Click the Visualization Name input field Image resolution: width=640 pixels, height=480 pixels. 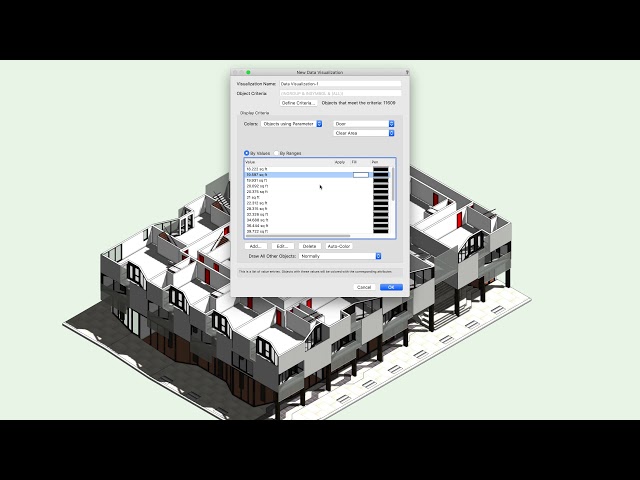pyautogui.click(x=340, y=84)
